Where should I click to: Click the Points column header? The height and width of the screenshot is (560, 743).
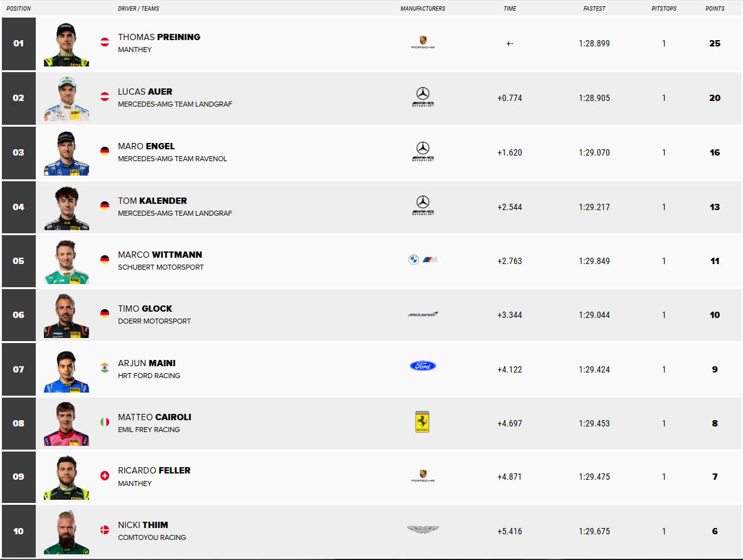[715, 9]
